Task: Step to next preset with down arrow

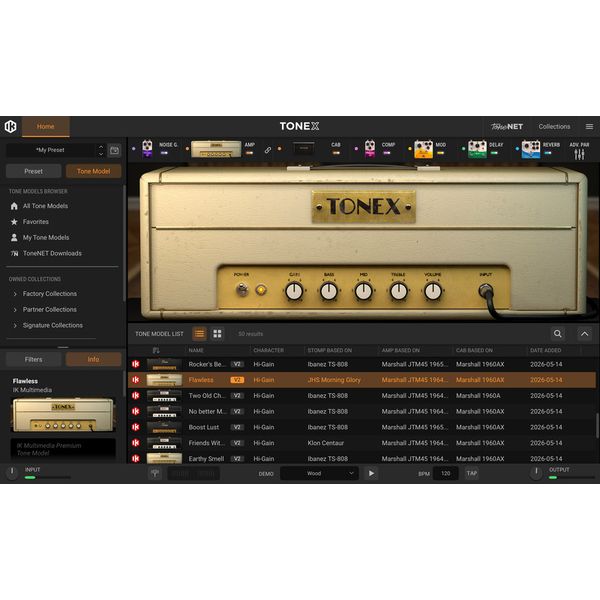Action: (x=101, y=154)
